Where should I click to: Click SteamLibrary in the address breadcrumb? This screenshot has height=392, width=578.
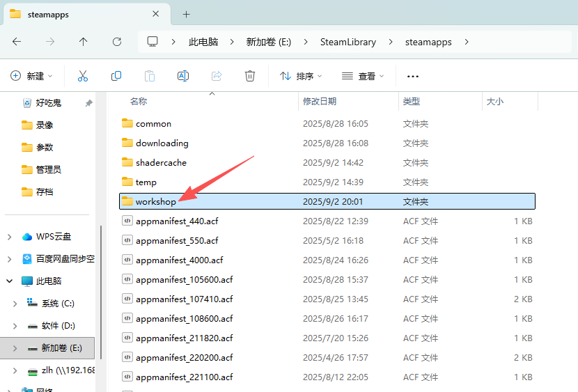click(x=347, y=42)
